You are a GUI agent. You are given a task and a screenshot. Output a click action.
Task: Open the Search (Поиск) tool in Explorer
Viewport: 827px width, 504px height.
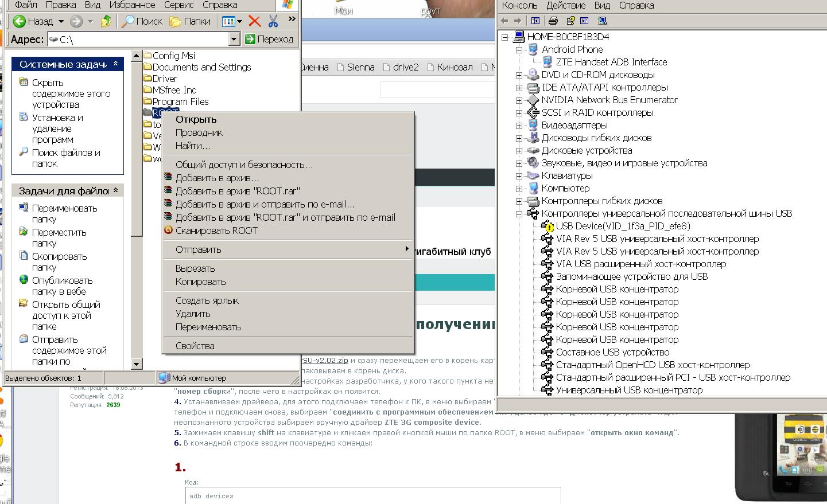click(142, 21)
